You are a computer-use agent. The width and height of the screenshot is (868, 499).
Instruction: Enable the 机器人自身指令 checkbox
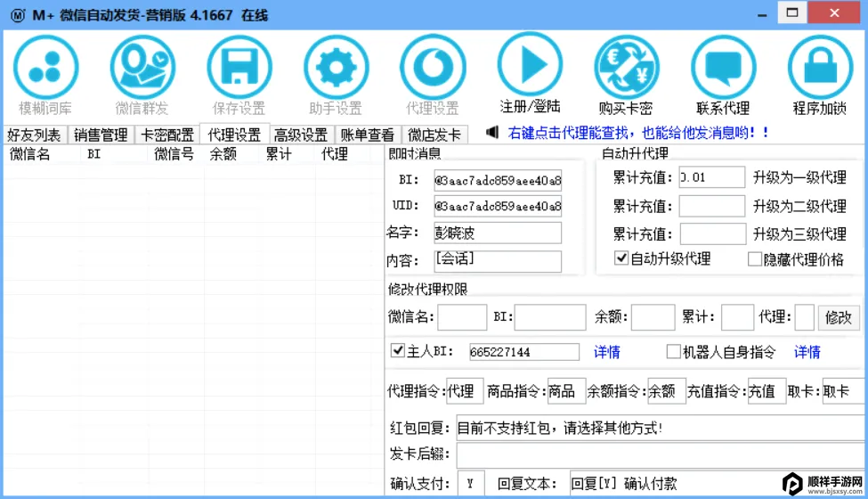673,352
